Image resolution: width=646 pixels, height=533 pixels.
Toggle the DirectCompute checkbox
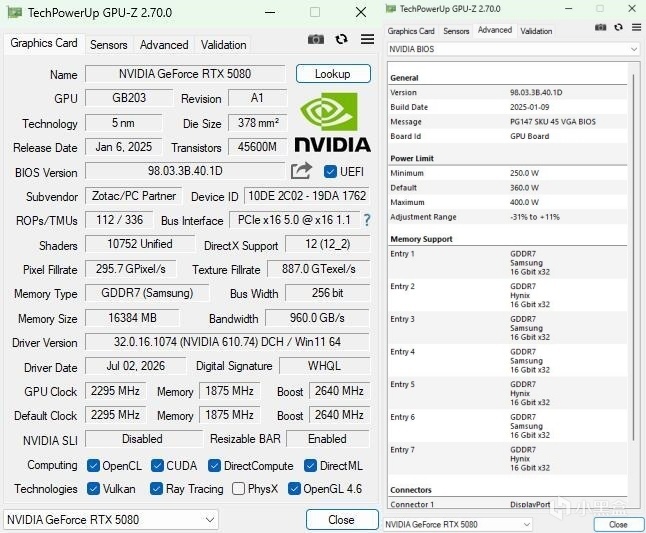point(214,465)
